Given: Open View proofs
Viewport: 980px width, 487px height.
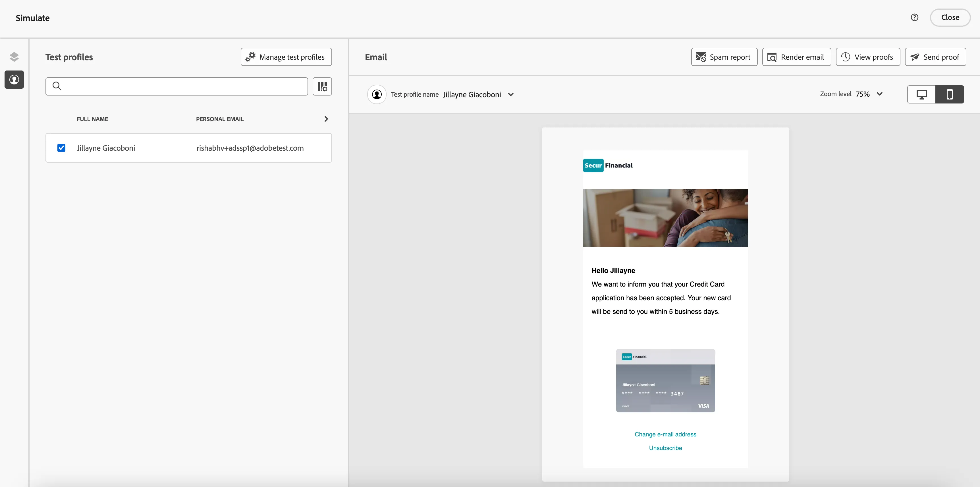Looking at the screenshot, I should point(868,57).
